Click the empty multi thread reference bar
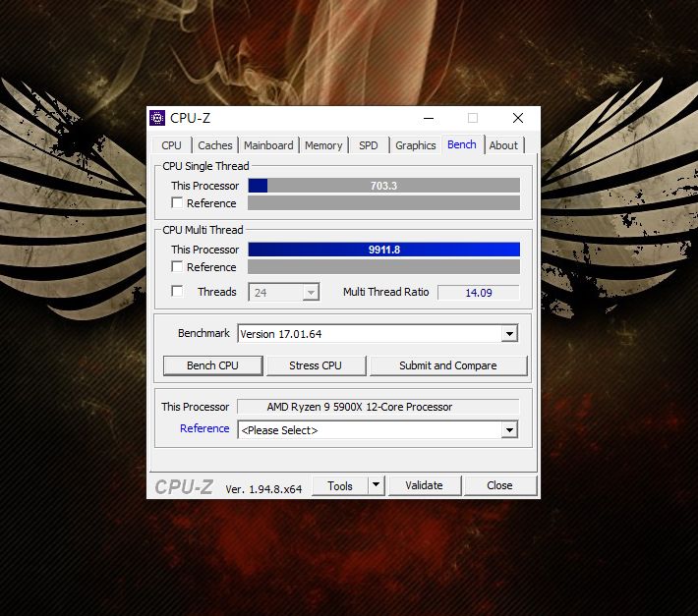 (x=383, y=267)
